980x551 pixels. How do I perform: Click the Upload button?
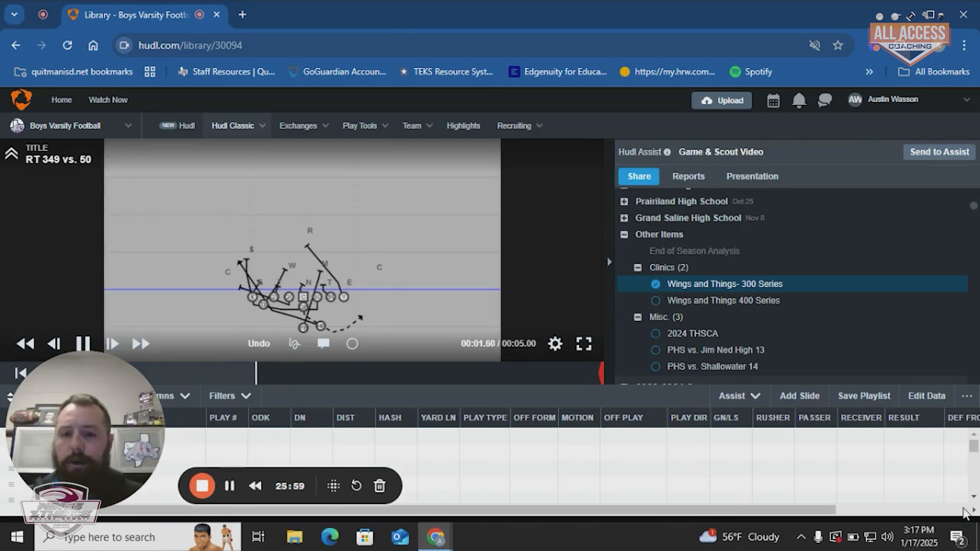pos(722,101)
